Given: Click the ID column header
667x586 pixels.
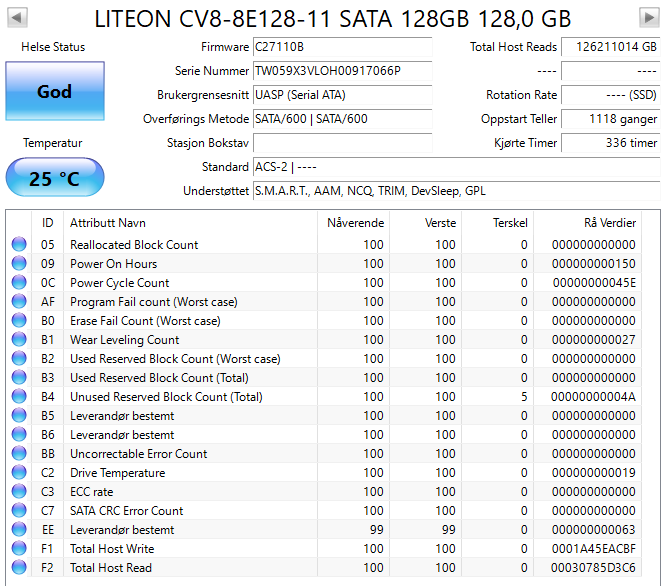Looking at the screenshot, I should pos(48,223).
